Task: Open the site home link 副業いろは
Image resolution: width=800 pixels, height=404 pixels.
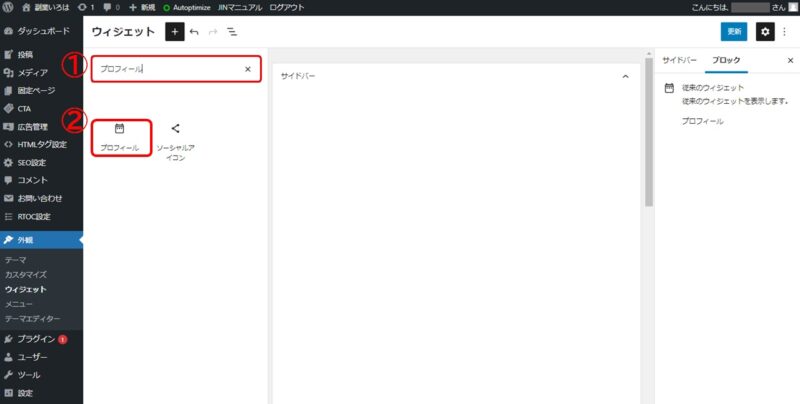Action: coord(46,7)
